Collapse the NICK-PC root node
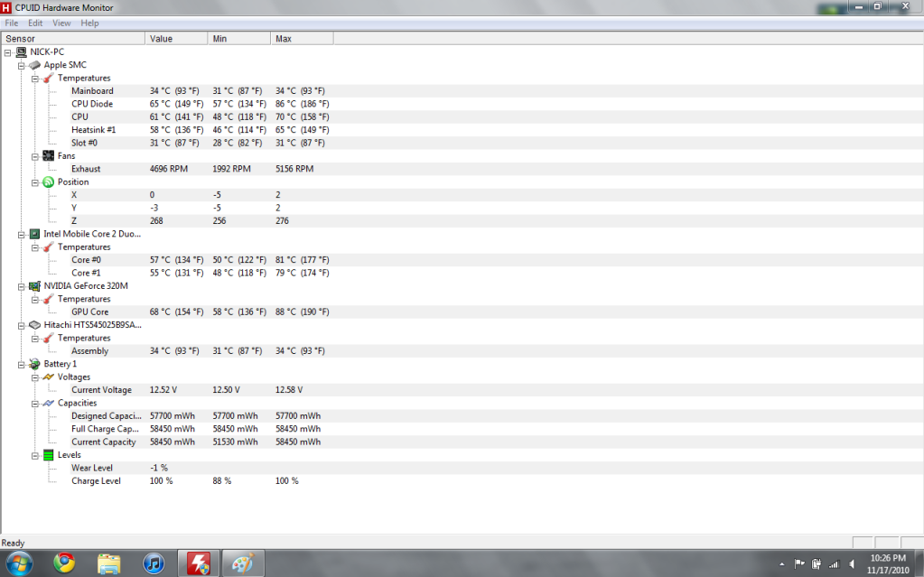Screen dimensions: 924x577 [x=7, y=52]
